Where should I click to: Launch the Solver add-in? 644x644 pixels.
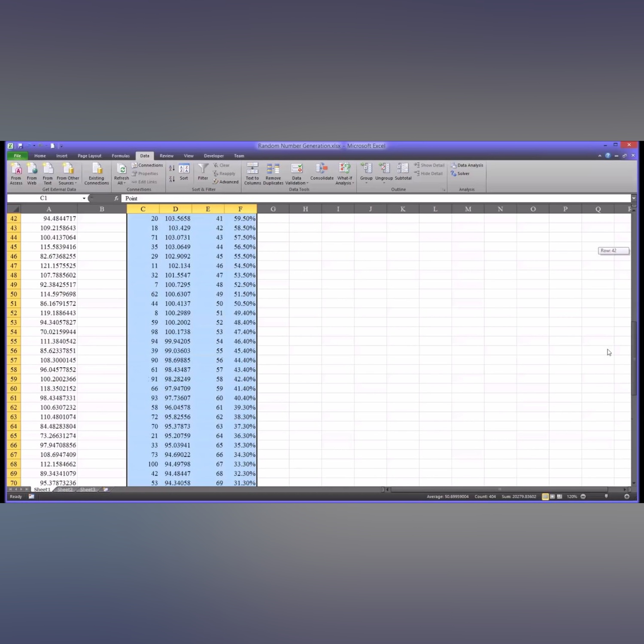tap(460, 174)
